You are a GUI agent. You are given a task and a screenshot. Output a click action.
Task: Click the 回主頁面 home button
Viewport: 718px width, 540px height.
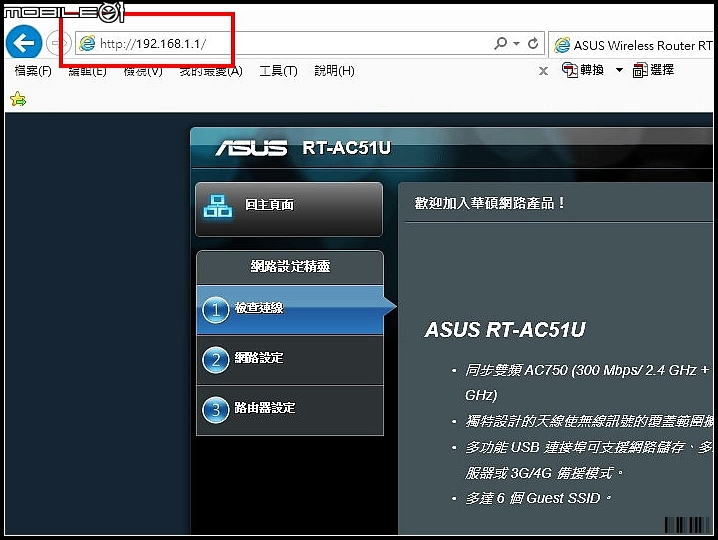[x=289, y=209]
